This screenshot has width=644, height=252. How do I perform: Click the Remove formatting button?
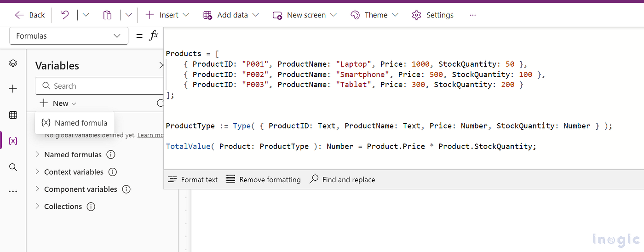264,179
